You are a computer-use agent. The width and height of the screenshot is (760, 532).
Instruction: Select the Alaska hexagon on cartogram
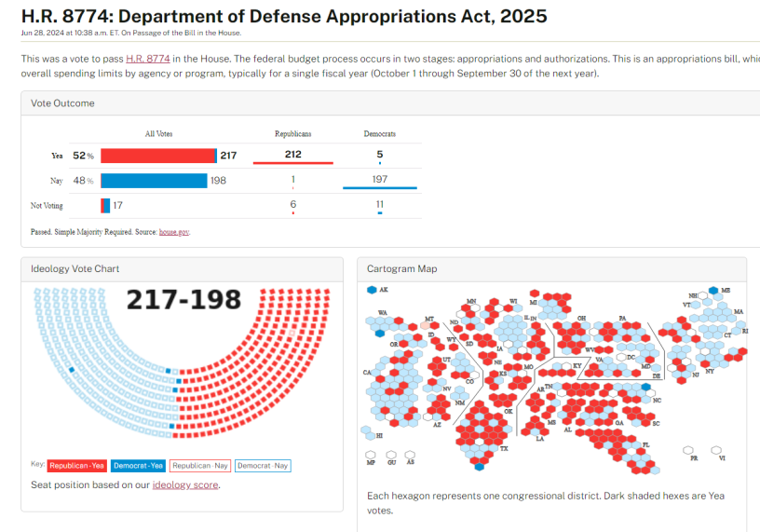click(372, 290)
